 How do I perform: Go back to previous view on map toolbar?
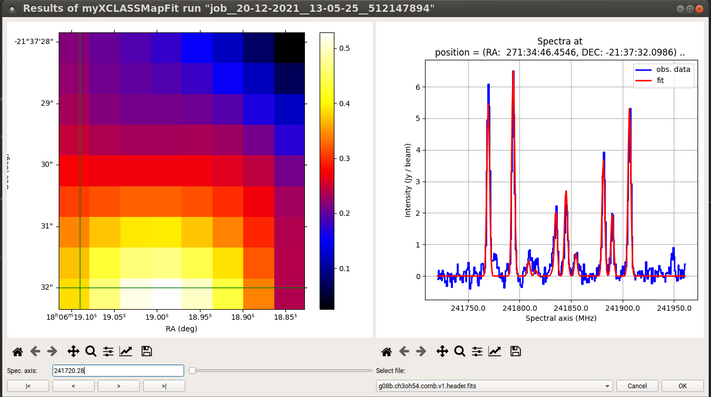pyautogui.click(x=35, y=351)
